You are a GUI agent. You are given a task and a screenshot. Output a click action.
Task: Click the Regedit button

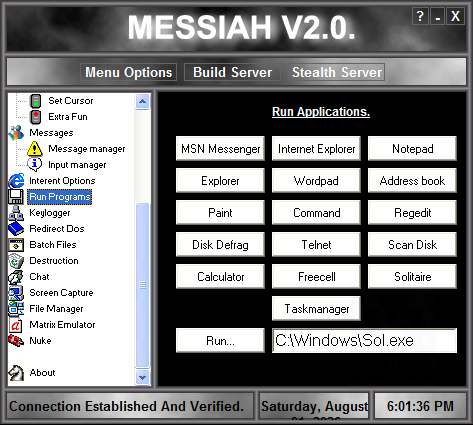pos(412,212)
